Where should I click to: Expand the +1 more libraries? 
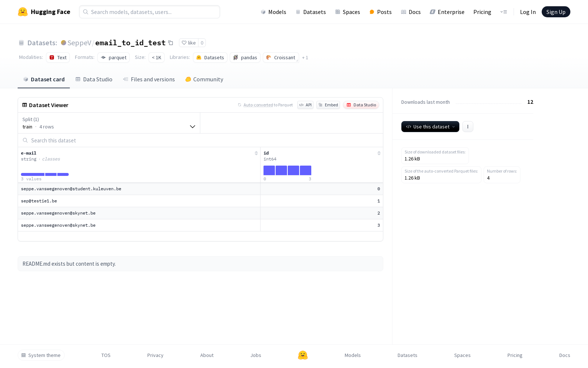(x=305, y=57)
